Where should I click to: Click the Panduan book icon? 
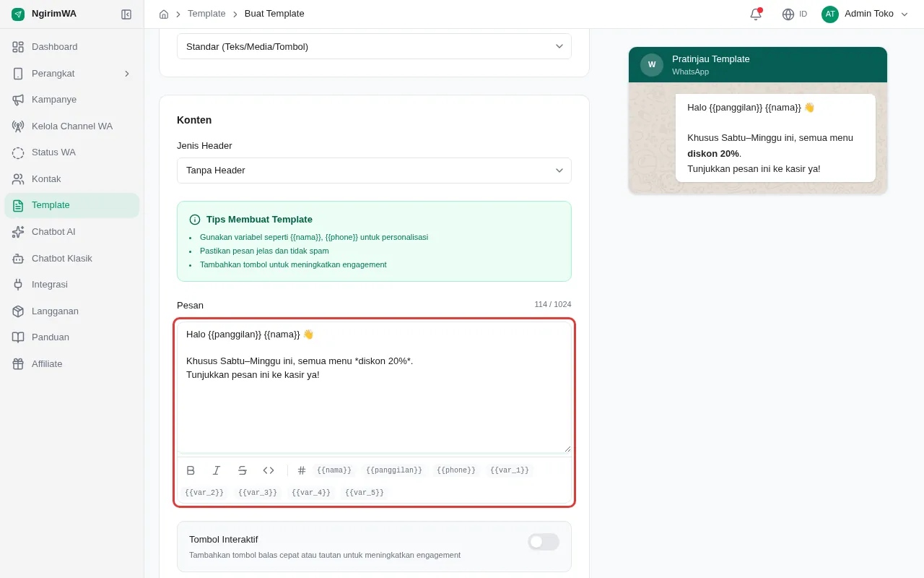click(18, 337)
